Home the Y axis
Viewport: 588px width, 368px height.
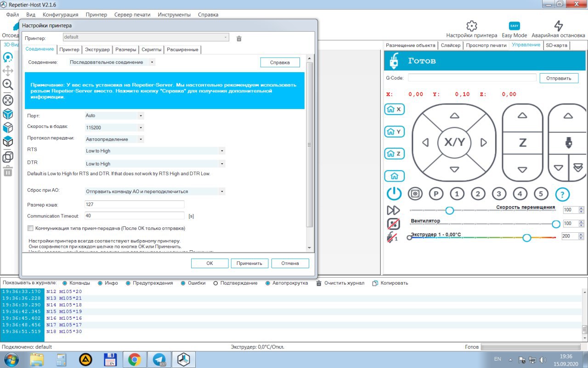(395, 132)
